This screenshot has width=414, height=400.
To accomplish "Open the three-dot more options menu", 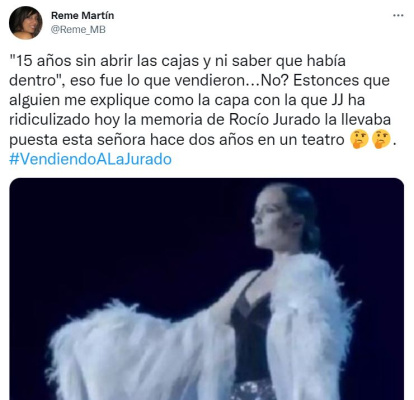I will (398, 16).
